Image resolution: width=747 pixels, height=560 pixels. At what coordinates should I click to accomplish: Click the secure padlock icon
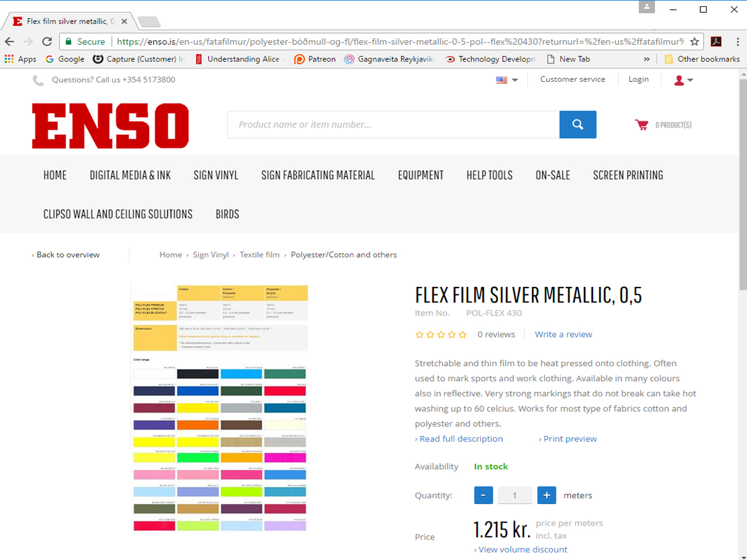click(69, 41)
